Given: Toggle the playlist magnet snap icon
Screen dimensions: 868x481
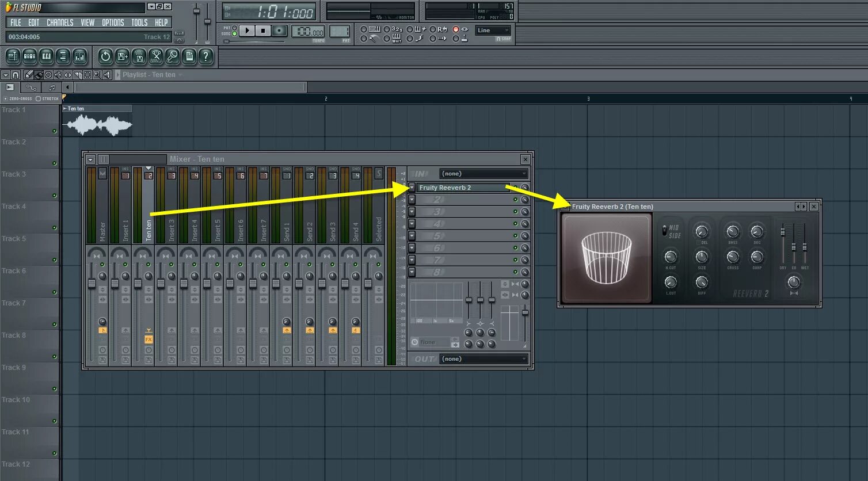Looking at the screenshot, I should tap(16, 75).
